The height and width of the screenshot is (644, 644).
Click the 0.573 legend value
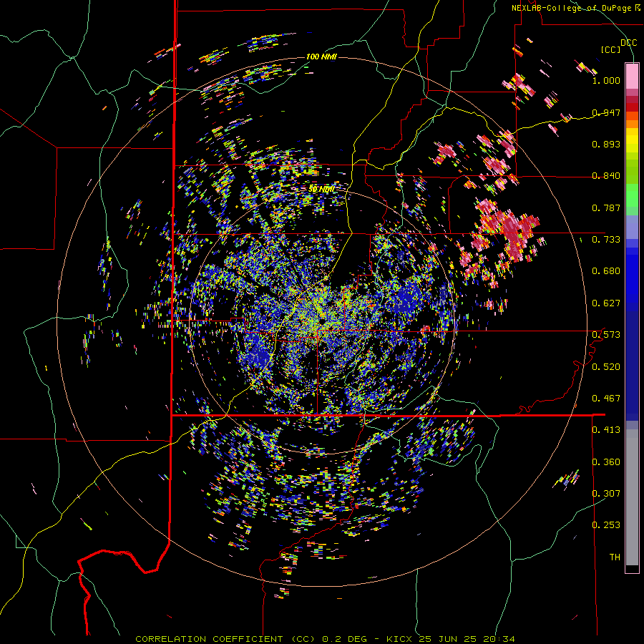606,335
